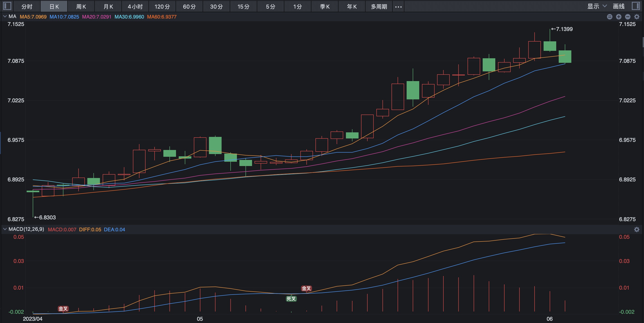Select the 60分 period tab

pos(189,7)
